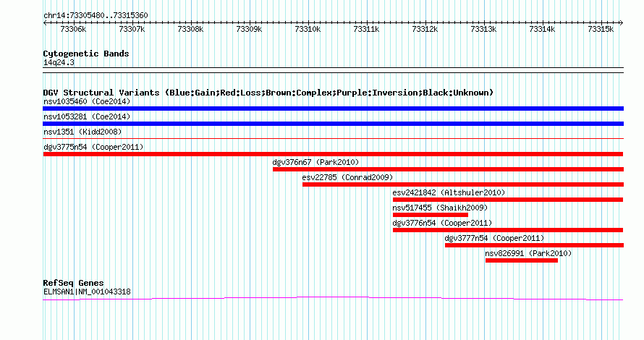Select the 14q24.3 band label
Viewport: 644px width, 340px height.
(59, 62)
